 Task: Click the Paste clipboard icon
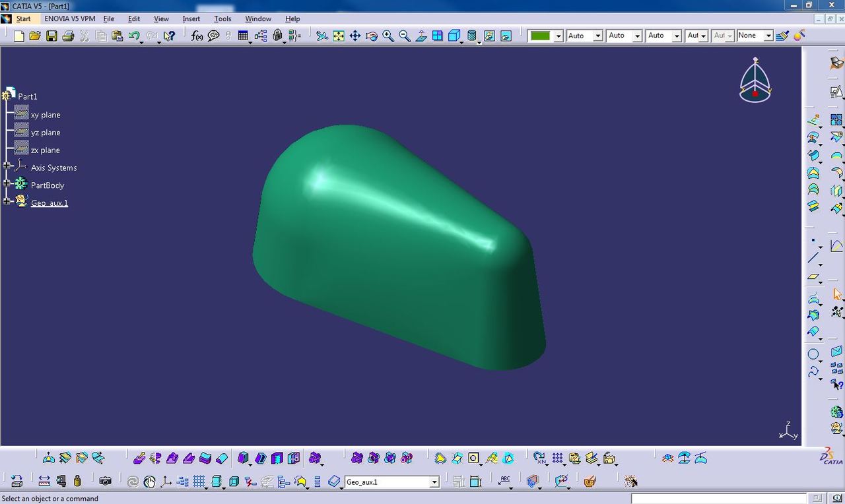tap(118, 36)
